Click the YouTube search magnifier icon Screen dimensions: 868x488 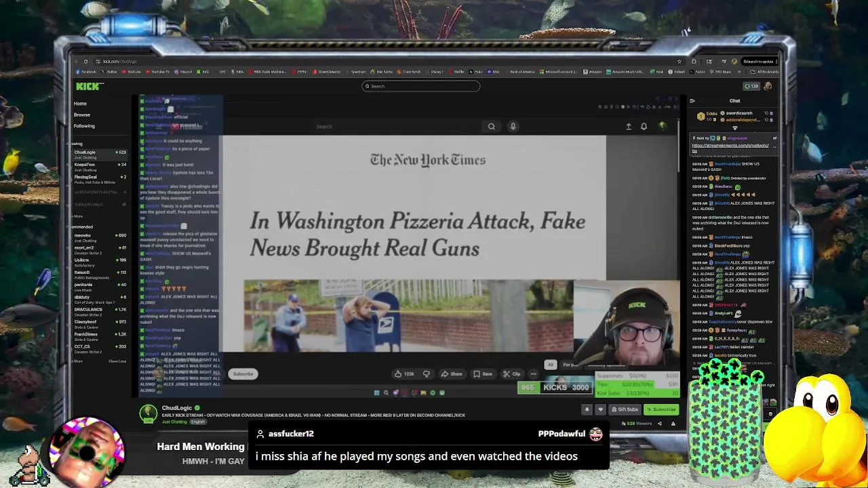(492, 126)
